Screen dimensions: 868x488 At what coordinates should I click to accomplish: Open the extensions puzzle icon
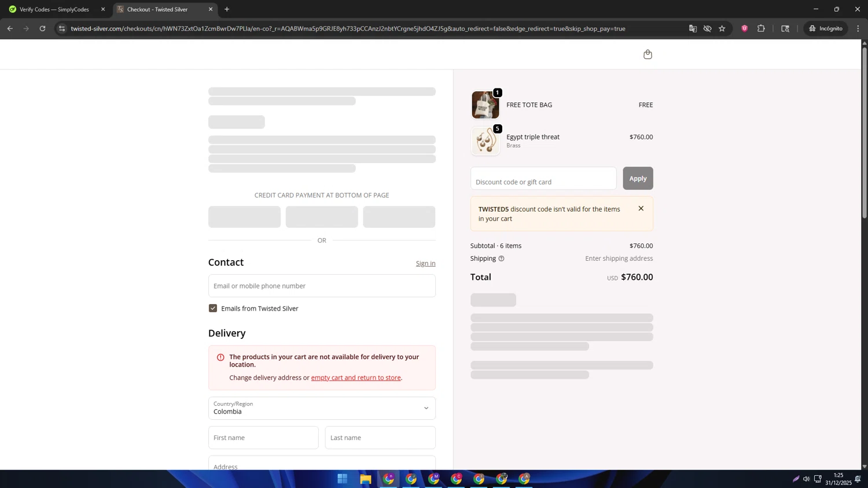(761, 28)
